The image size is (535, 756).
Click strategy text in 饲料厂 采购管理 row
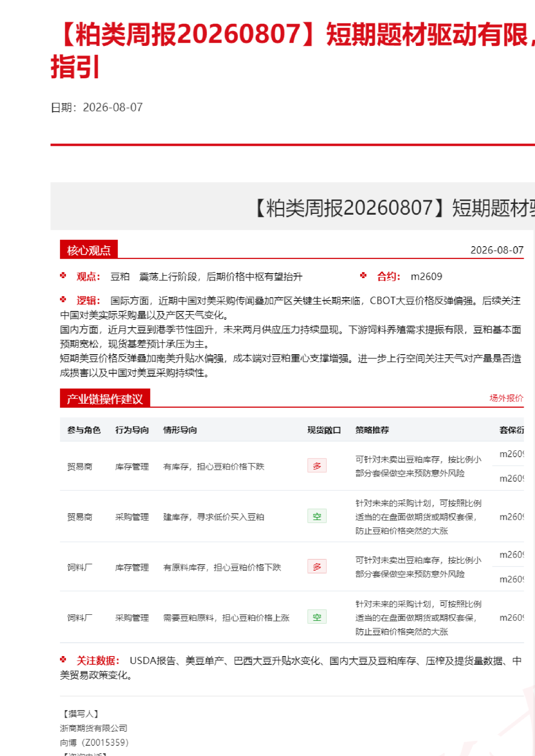418,617
